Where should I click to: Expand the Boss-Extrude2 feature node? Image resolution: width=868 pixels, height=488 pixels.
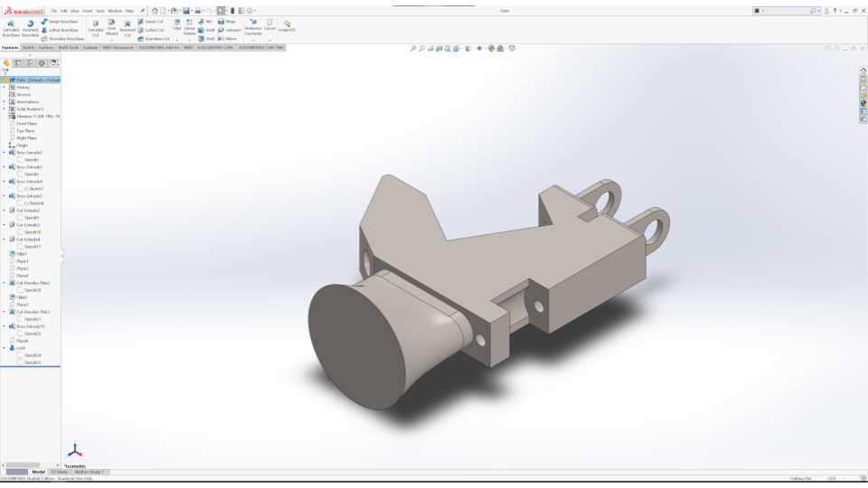[x=4, y=153]
